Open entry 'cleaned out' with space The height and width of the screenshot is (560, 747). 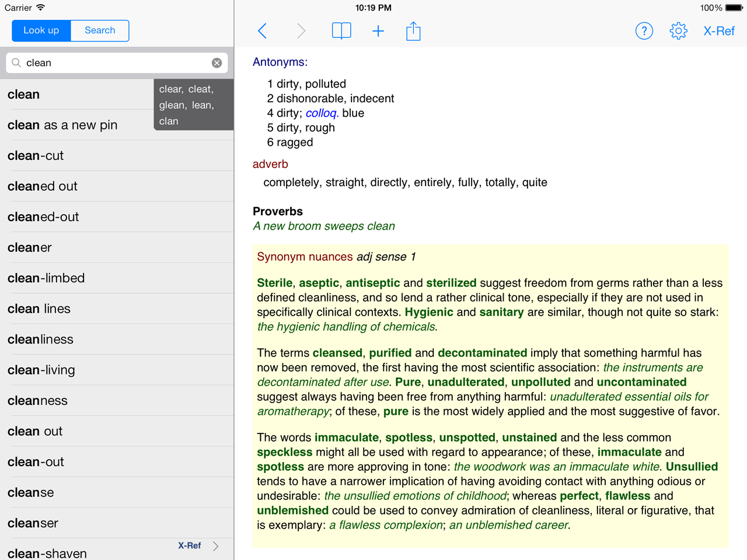[x=117, y=186]
